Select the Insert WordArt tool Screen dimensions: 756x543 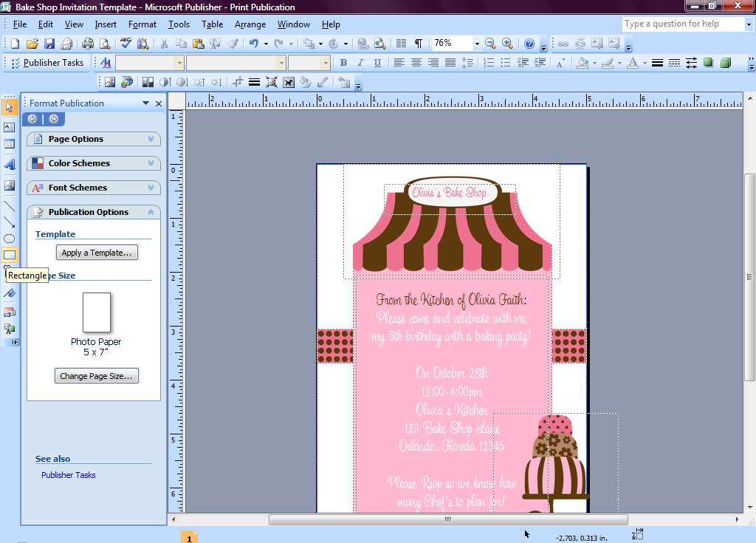click(x=9, y=165)
